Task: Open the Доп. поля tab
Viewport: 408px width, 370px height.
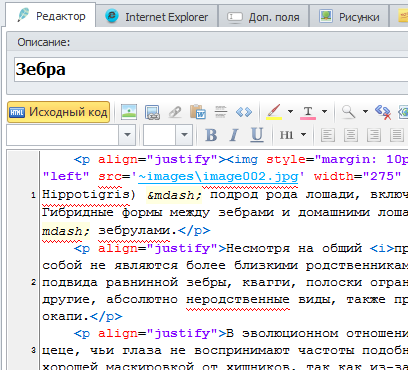Action: pyautogui.click(x=263, y=17)
